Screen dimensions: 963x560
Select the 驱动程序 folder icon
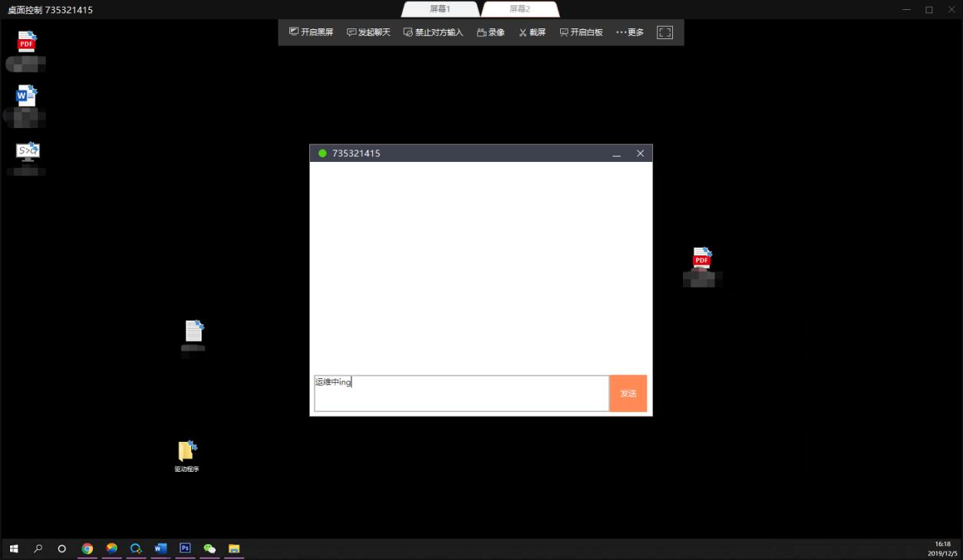pyautogui.click(x=186, y=456)
